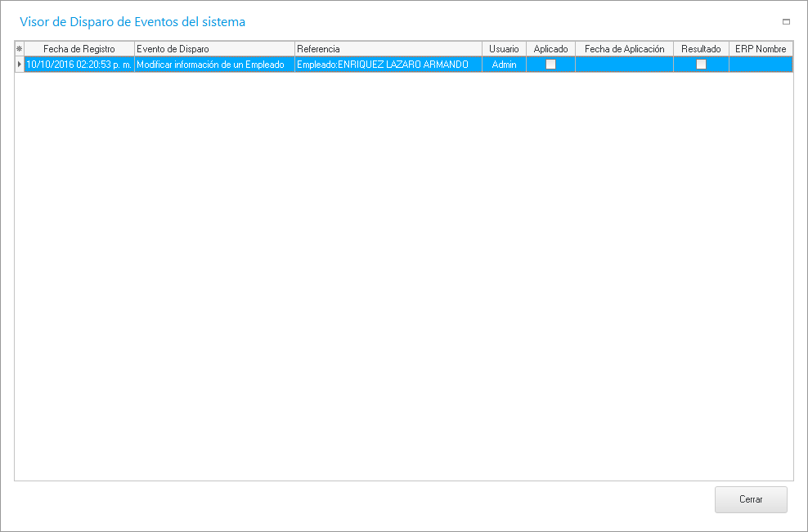Select the Admin user cell
Image resolution: width=808 pixels, height=532 pixels.
tap(504, 65)
